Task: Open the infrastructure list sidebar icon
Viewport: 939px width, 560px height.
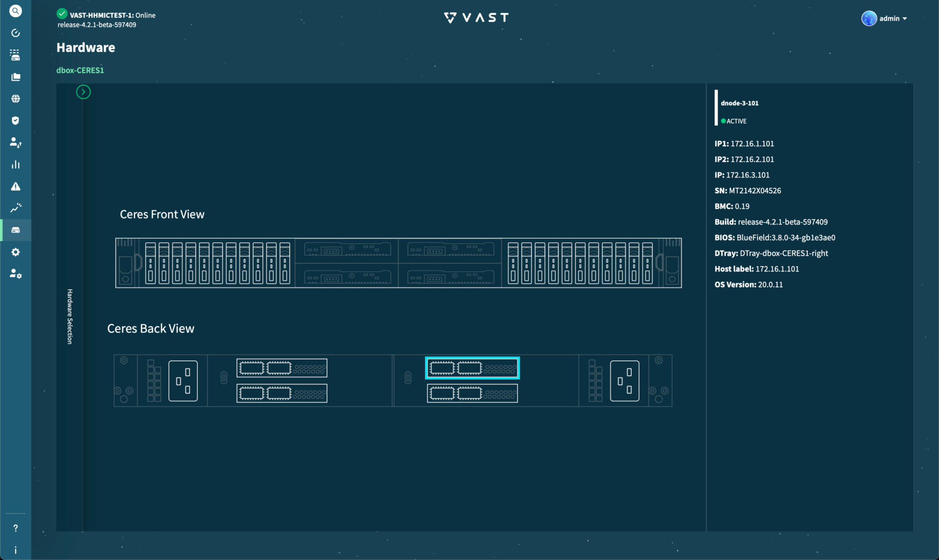Action: point(16,55)
